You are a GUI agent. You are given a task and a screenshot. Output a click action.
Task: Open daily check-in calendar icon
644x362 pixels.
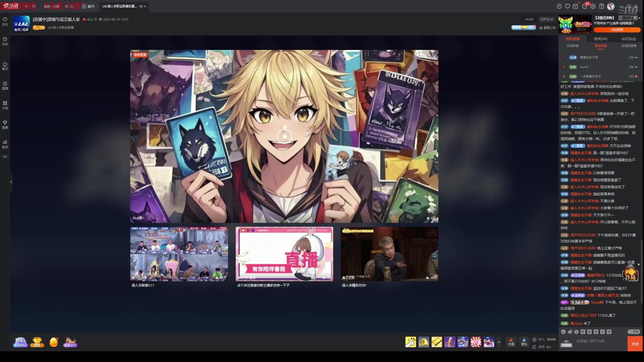576,6
